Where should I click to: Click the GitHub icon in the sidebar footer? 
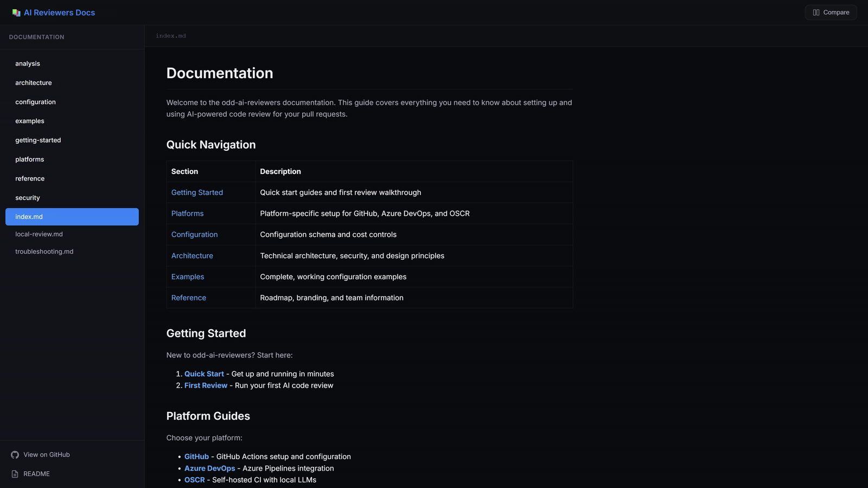[15, 455]
